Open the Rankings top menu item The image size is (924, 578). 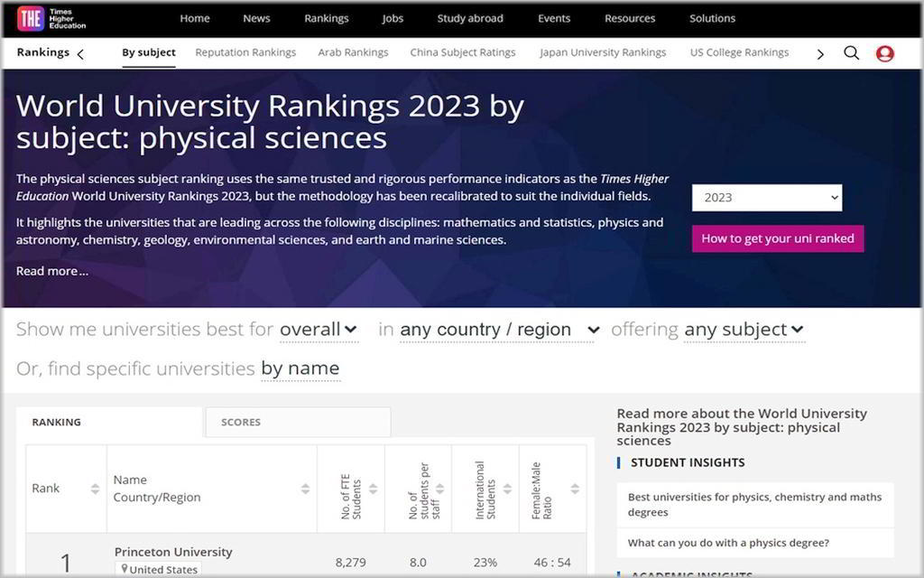pyautogui.click(x=327, y=18)
